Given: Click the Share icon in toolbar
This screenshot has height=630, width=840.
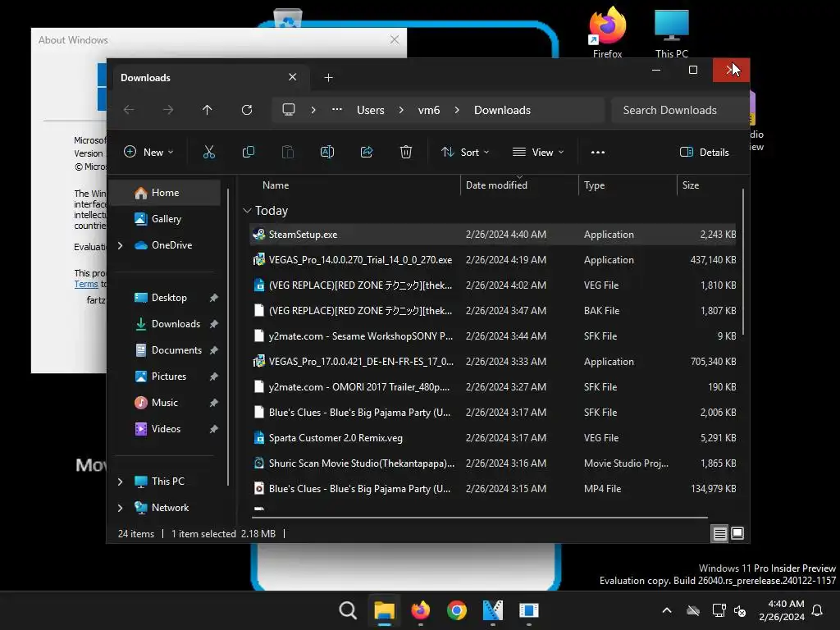Looking at the screenshot, I should (367, 152).
